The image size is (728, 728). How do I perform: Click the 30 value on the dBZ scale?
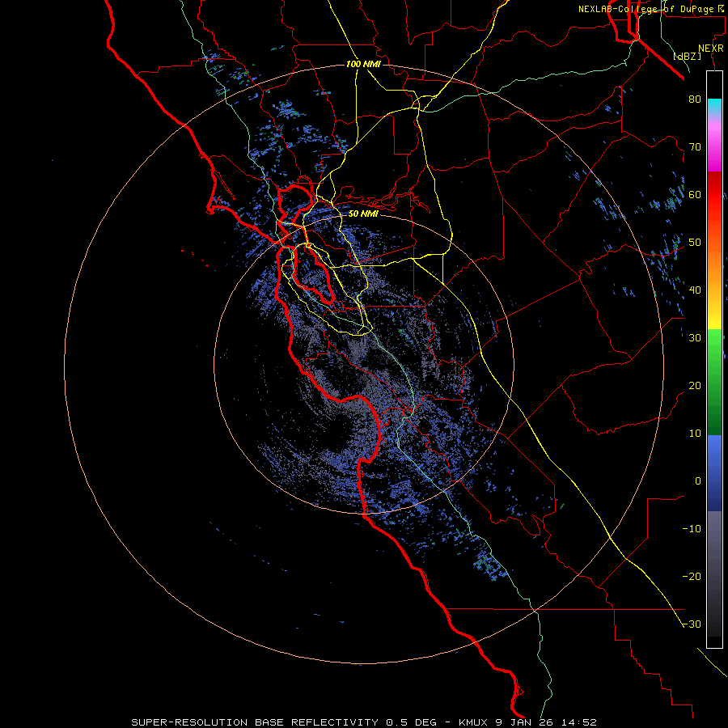click(x=695, y=337)
